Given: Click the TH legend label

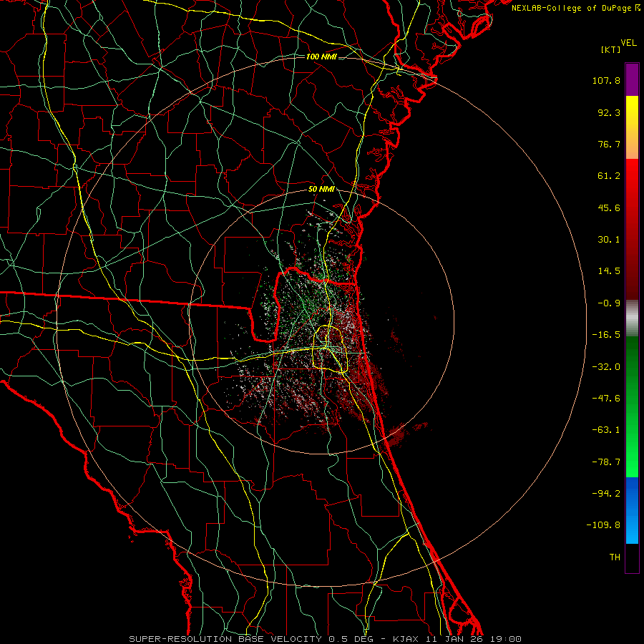Looking at the screenshot, I should click(x=615, y=557).
